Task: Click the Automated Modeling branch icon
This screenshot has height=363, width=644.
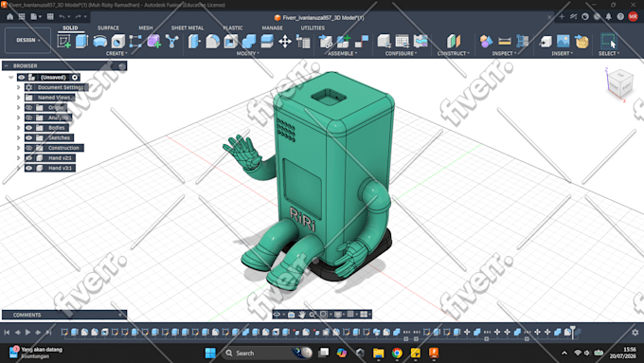Action: 171,41
